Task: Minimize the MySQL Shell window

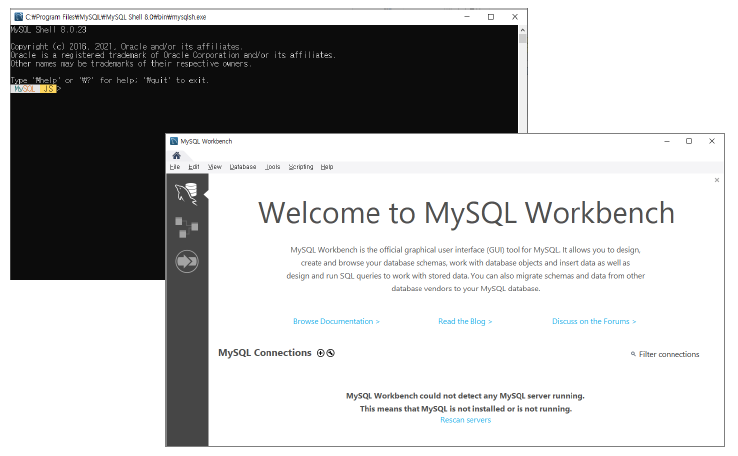Action: coord(467,17)
